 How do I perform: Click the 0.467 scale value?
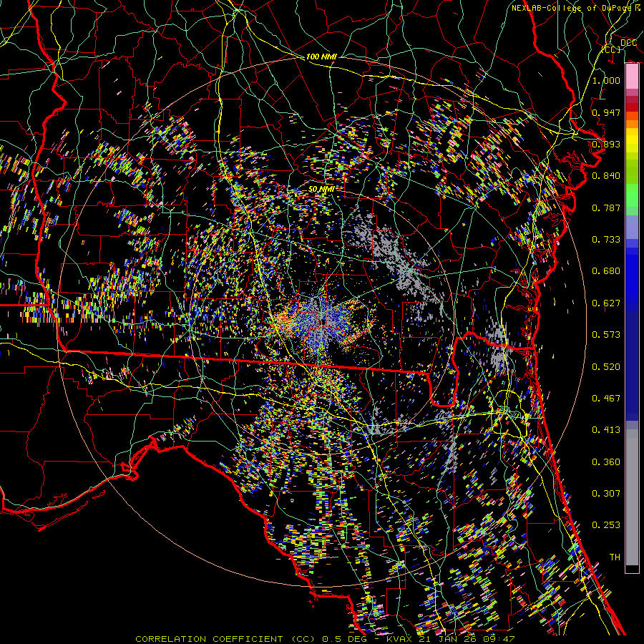tap(606, 398)
